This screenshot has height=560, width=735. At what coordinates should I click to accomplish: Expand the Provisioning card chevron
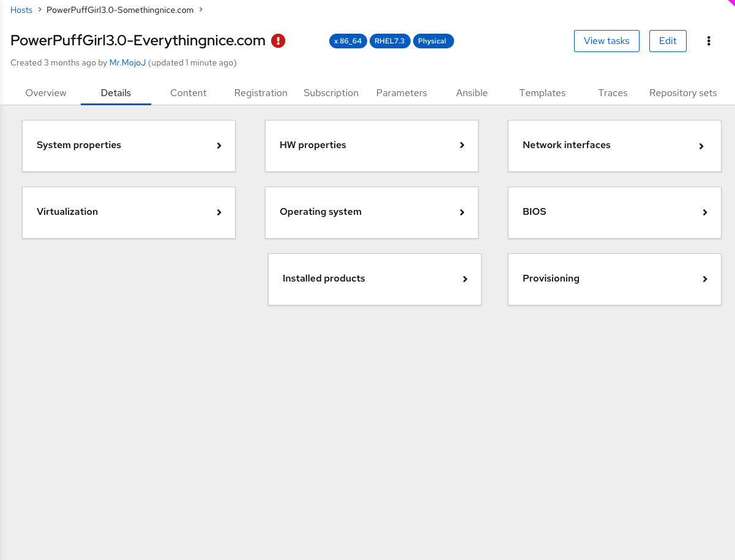pos(705,279)
